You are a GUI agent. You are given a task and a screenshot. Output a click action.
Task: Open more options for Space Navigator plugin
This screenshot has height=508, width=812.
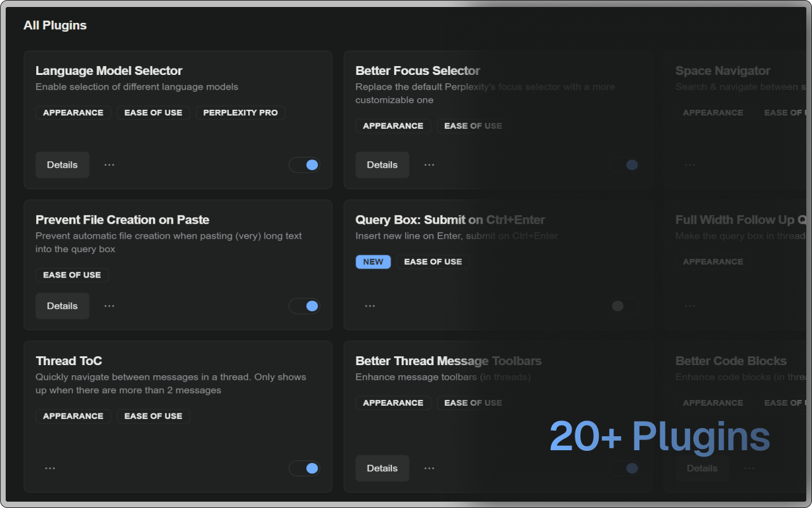pyautogui.click(x=690, y=165)
